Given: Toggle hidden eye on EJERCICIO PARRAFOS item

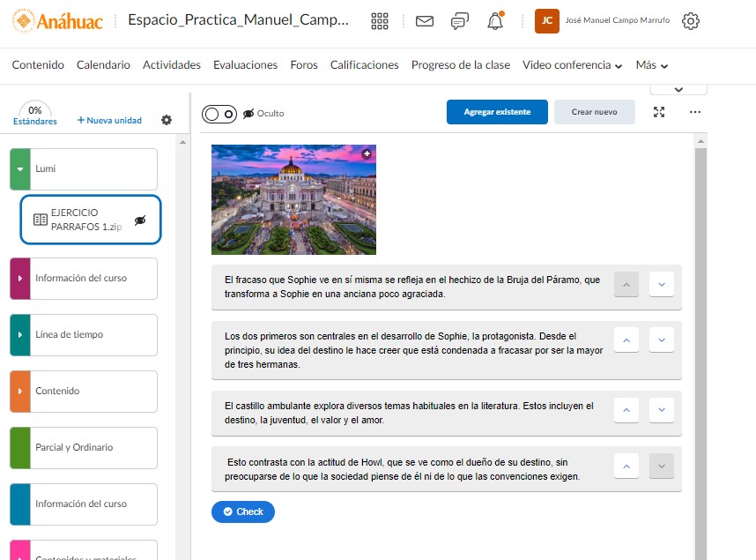Looking at the screenshot, I should 140,220.
